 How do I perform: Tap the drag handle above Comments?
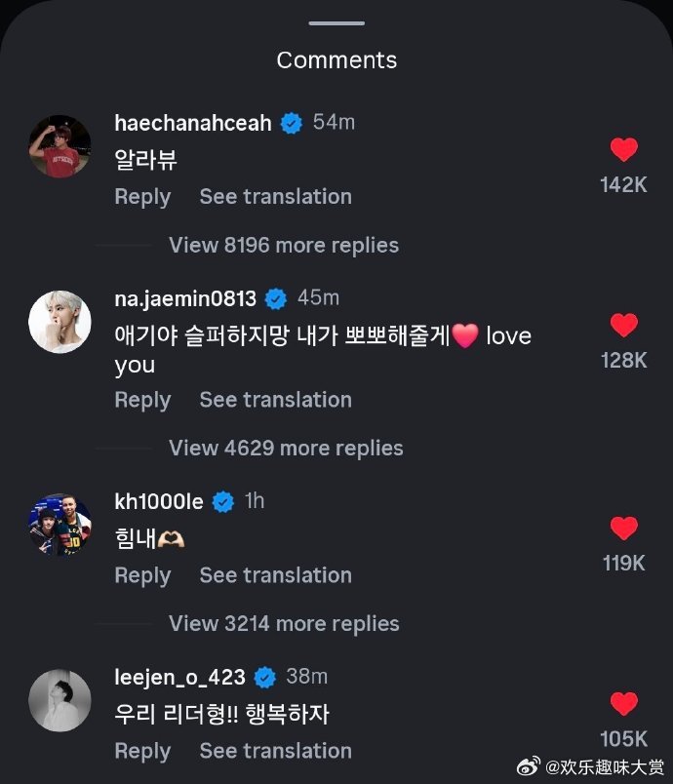click(336, 23)
